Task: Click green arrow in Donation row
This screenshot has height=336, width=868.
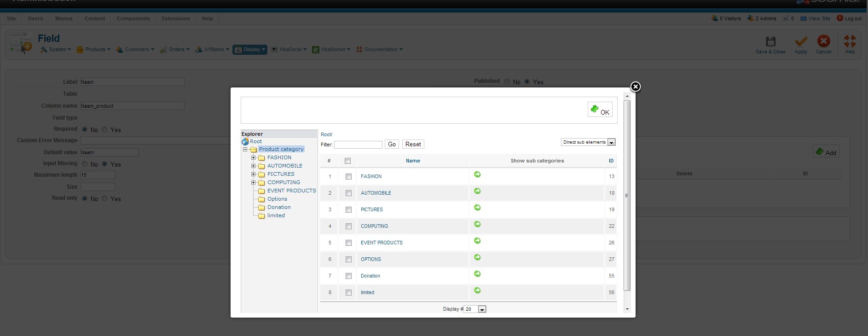Action: tap(477, 274)
